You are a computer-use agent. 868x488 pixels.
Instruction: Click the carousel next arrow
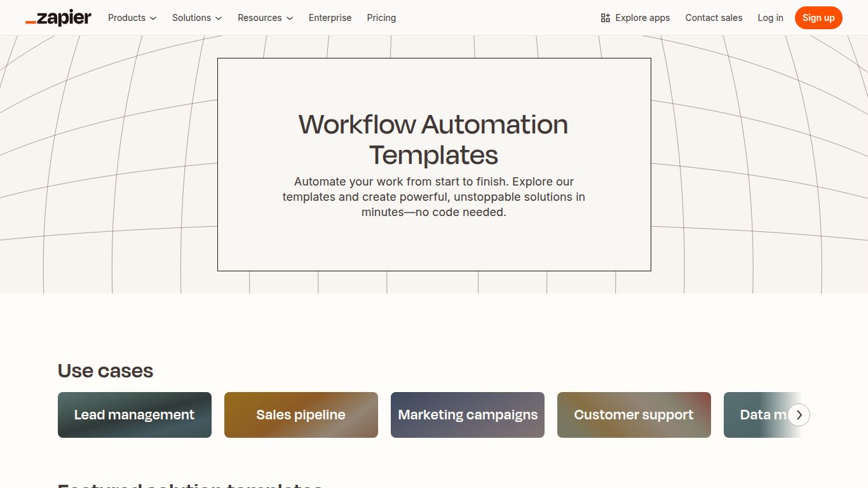(x=799, y=414)
